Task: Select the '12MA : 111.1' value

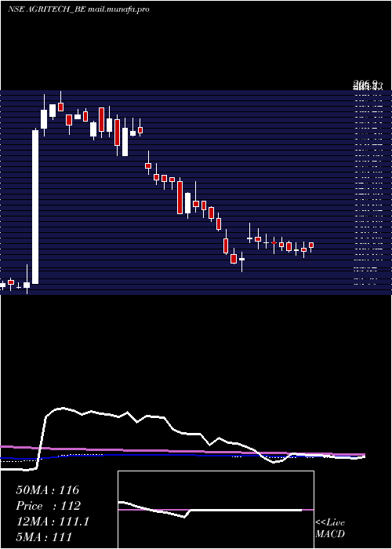Action: (x=53, y=522)
